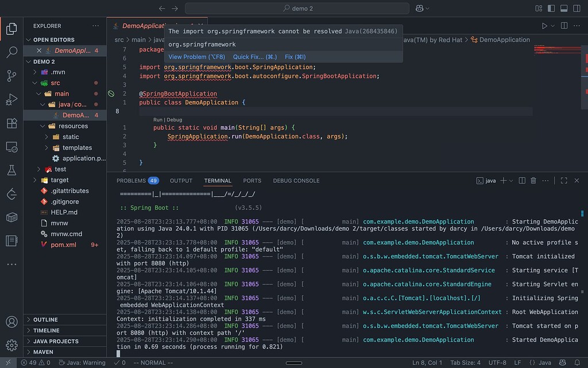The image size is (588, 368).
Task: Customize layout from title bar icon
Action: click(539, 8)
